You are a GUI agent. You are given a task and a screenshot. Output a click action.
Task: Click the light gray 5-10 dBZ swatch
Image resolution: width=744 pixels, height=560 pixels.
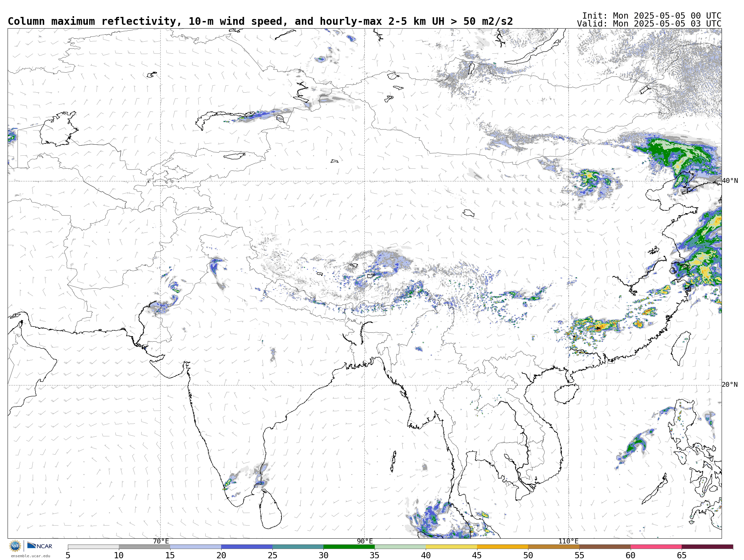point(93,547)
